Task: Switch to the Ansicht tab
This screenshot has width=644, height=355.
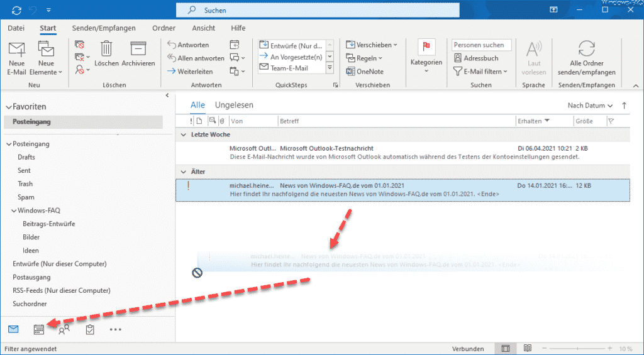Action: [x=203, y=28]
